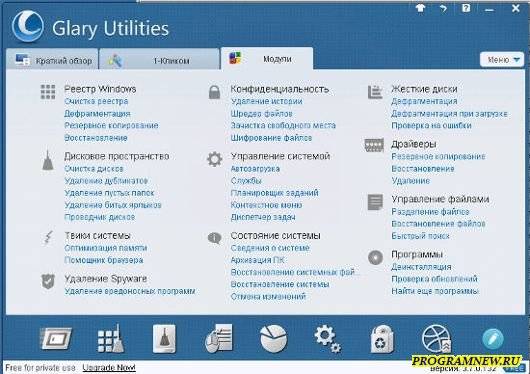Launch disk cleaner broom page toolbar icon
This screenshot has height=374, width=530.
tap(164, 338)
